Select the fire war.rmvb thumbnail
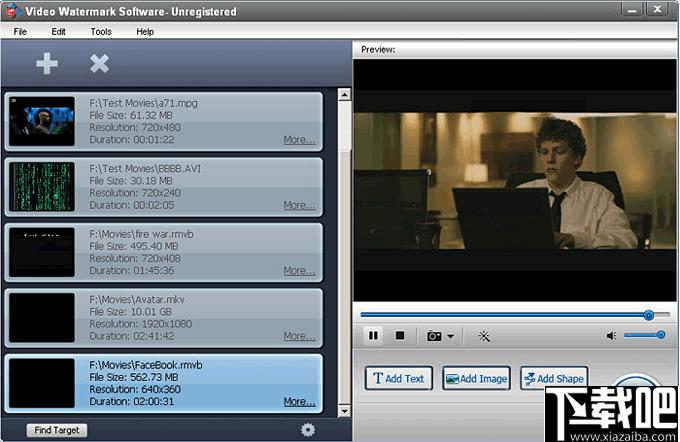 42,252
